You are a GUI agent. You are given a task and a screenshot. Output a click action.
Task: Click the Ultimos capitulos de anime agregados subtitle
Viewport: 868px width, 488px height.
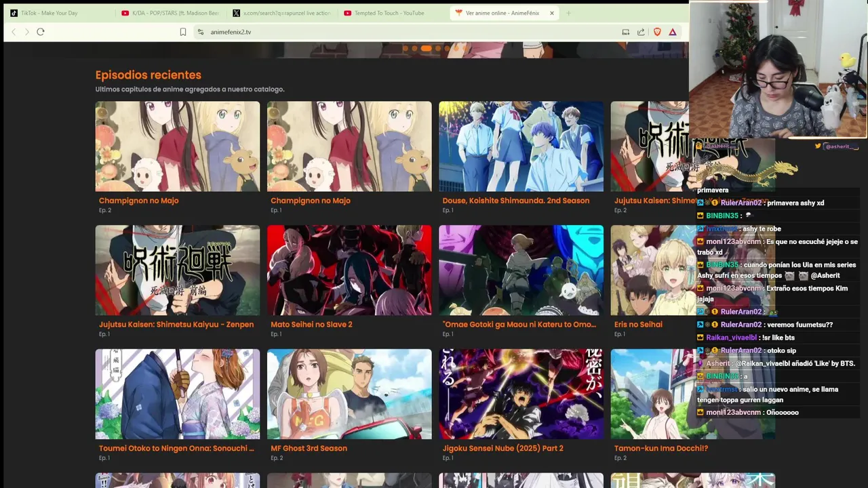(190, 89)
